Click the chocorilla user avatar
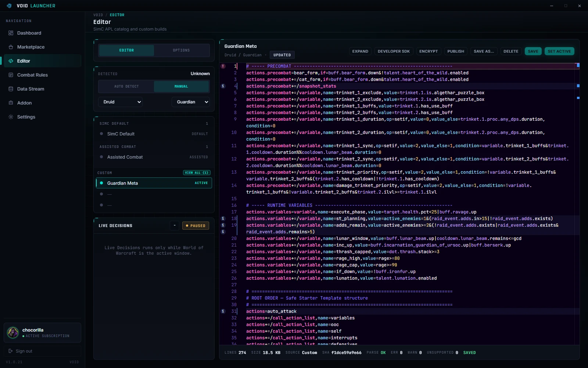588x368 pixels. point(13,333)
